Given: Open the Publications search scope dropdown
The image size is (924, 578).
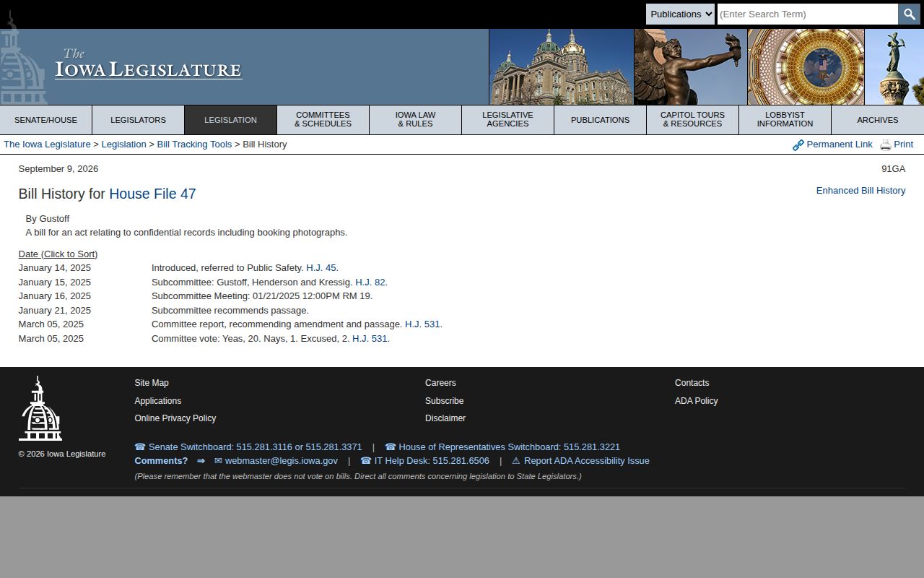Looking at the screenshot, I should point(680,14).
